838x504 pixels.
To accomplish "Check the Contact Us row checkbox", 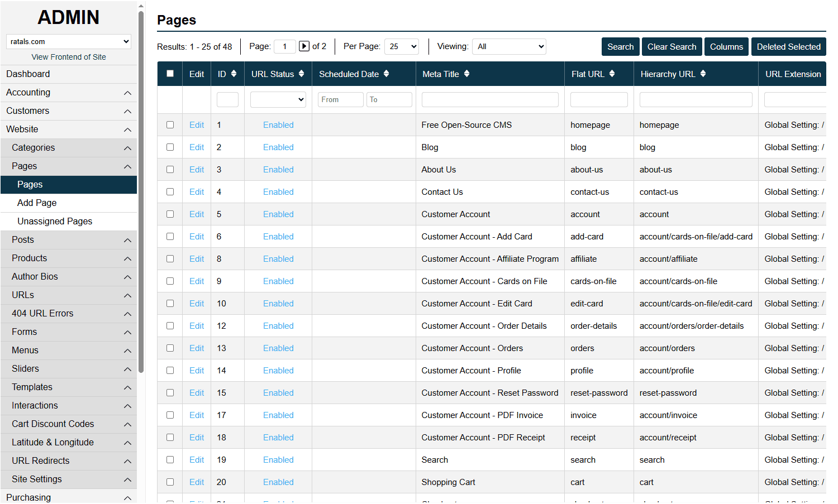I will click(x=170, y=192).
